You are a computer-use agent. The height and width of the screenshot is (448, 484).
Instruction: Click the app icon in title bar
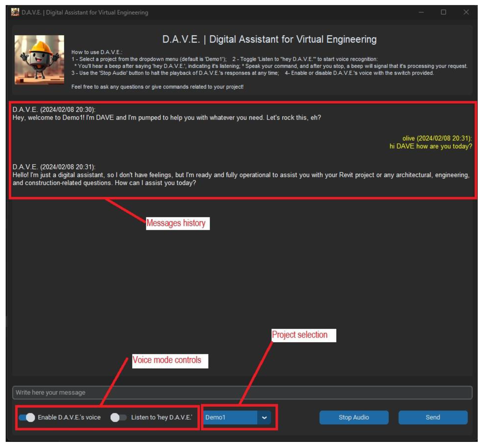pos(15,12)
